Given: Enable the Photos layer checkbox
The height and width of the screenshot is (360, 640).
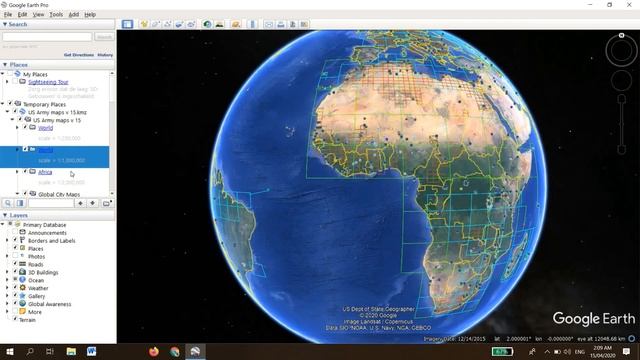Looking at the screenshot, I should pyautogui.click(x=15, y=256).
